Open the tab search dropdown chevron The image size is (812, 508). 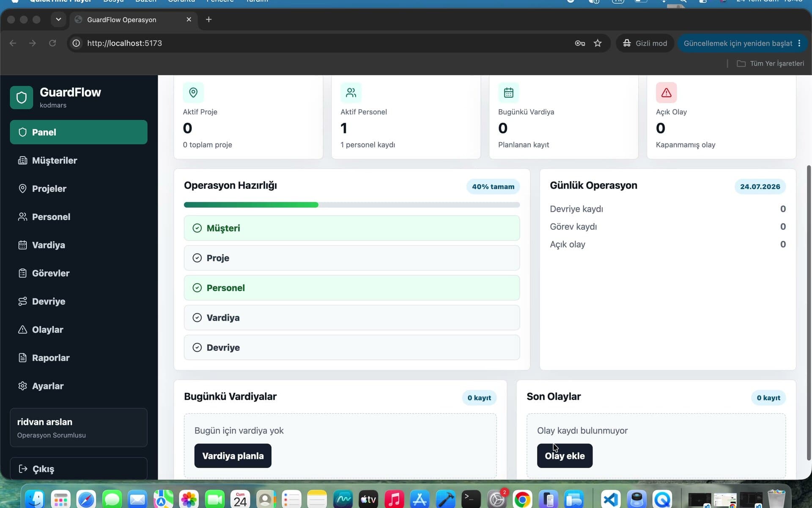[58, 19]
